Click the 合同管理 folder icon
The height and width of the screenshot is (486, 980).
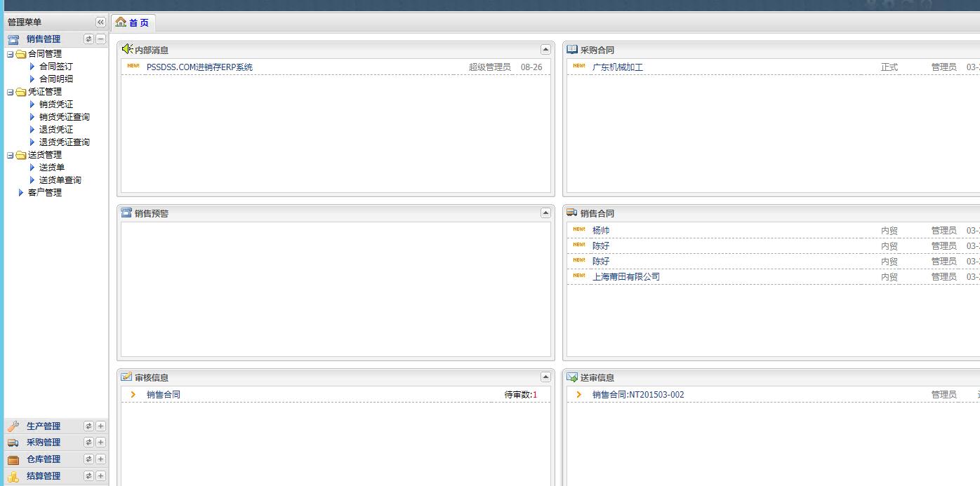coord(21,54)
